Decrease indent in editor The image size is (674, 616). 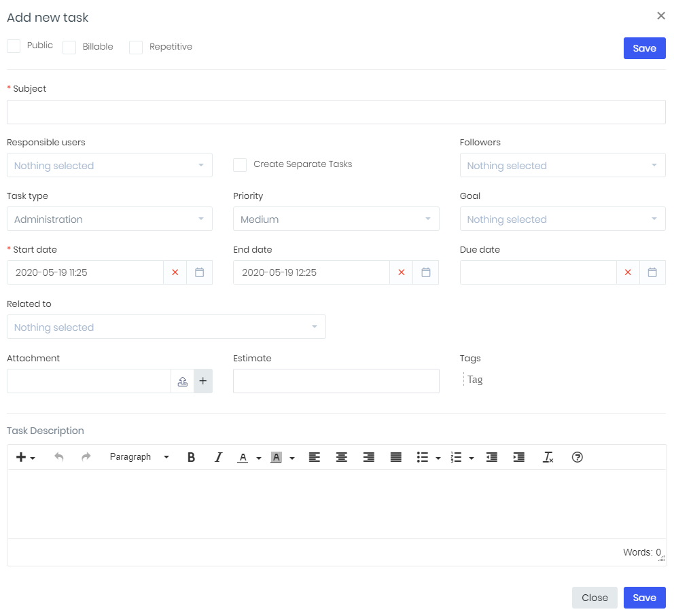(492, 457)
